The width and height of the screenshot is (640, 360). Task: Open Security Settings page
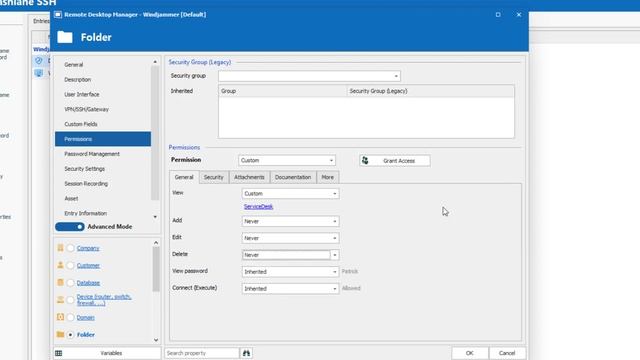click(x=103, y=169)
